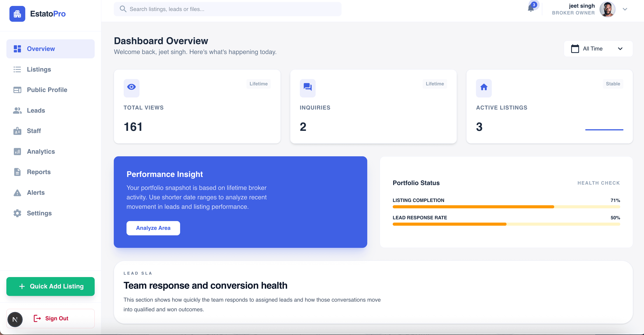644x335 pixels.
Task: Click the Portfolio Status heading
Action: [416, 183]
